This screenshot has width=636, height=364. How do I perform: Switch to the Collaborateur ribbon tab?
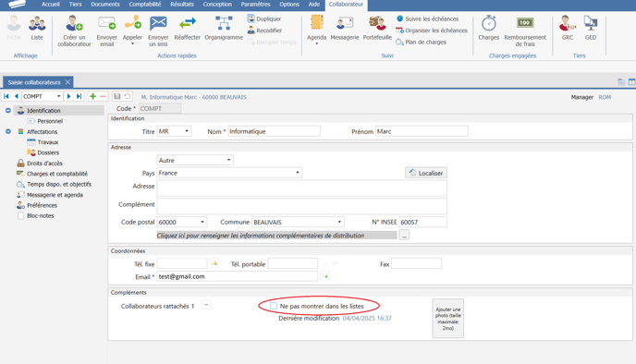click(x=346, y=5)
